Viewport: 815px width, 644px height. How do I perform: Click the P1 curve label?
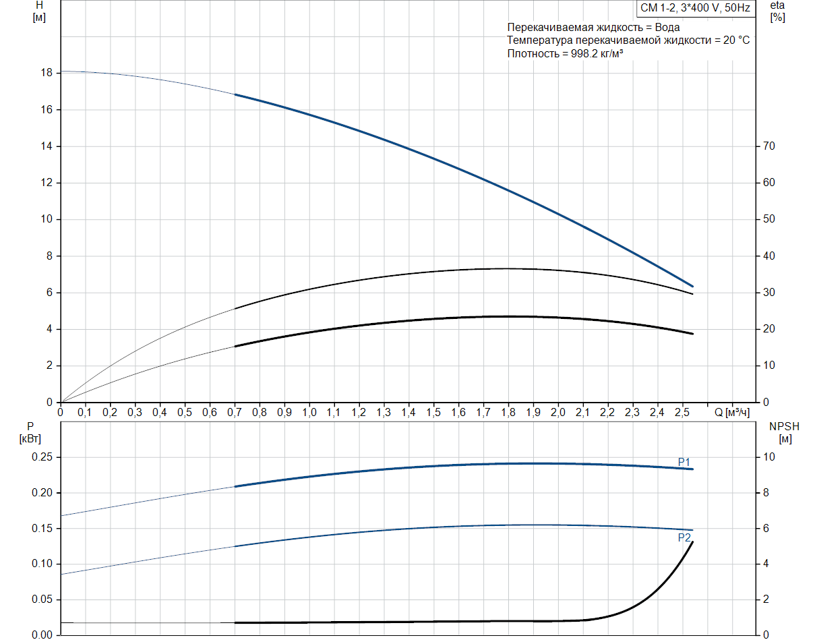click(684, 462)
